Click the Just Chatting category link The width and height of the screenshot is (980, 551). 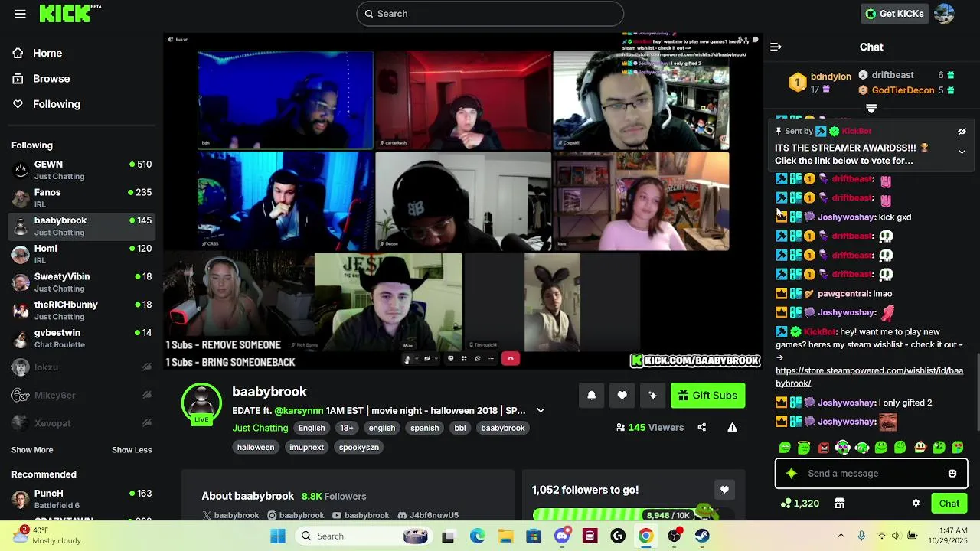click(260, 428)
